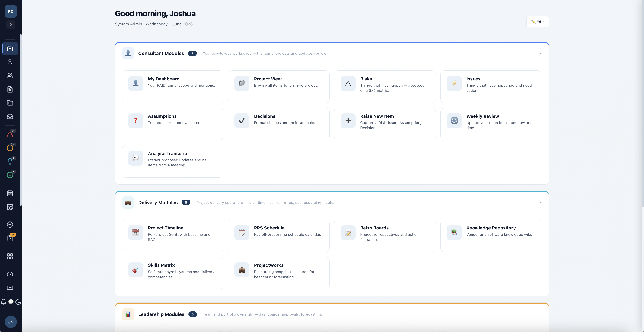The width and height of the screenshot is (644, 332).
Task: Open the Assumptions card
Action: click(x=172, y=124)
